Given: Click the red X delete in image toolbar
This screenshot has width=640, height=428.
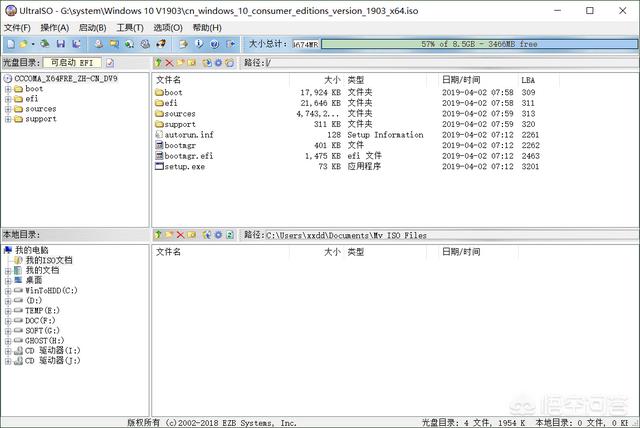Looking at the screenshot, I should point(169,62).
